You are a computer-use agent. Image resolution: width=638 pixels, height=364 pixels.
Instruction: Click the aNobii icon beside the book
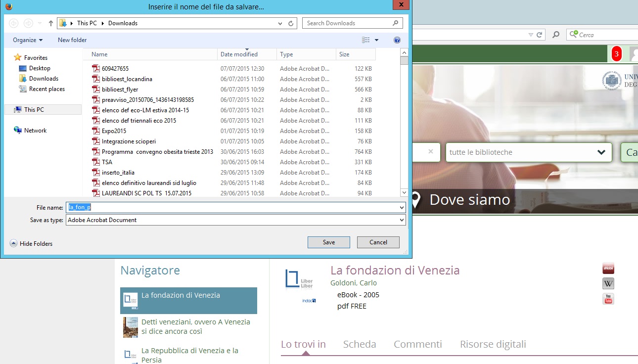(x=608, y=269)
